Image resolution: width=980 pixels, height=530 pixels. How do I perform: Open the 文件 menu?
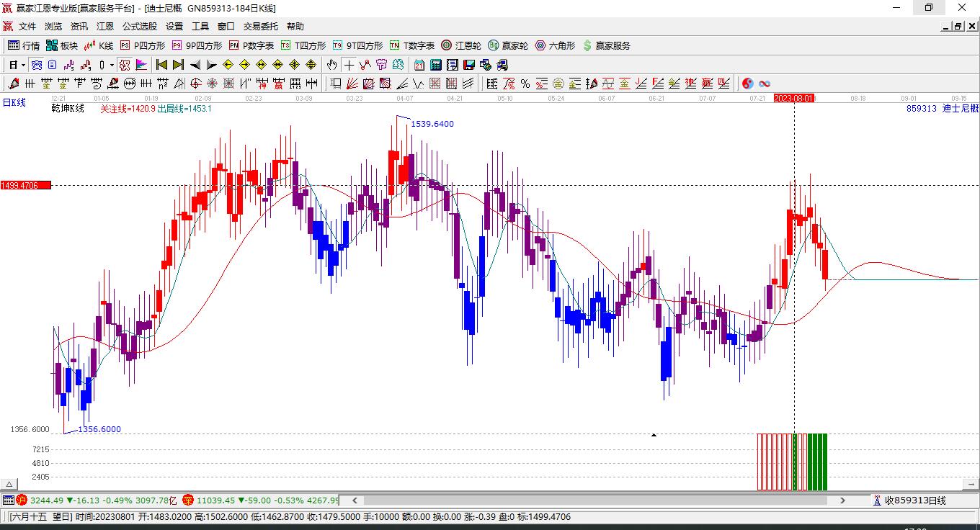click(27, 27)
